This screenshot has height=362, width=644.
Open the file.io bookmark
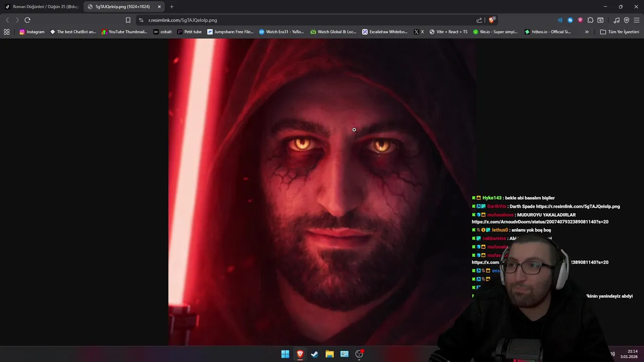click(496, 32)
